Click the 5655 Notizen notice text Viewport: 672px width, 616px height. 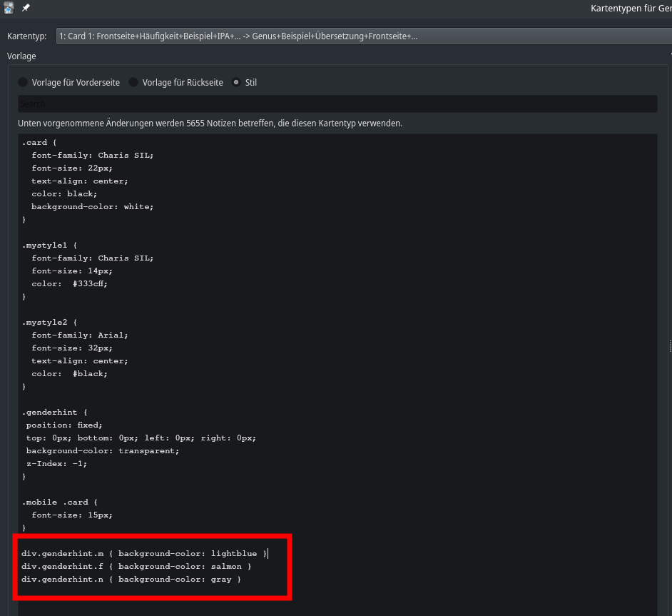click(210, 123)
